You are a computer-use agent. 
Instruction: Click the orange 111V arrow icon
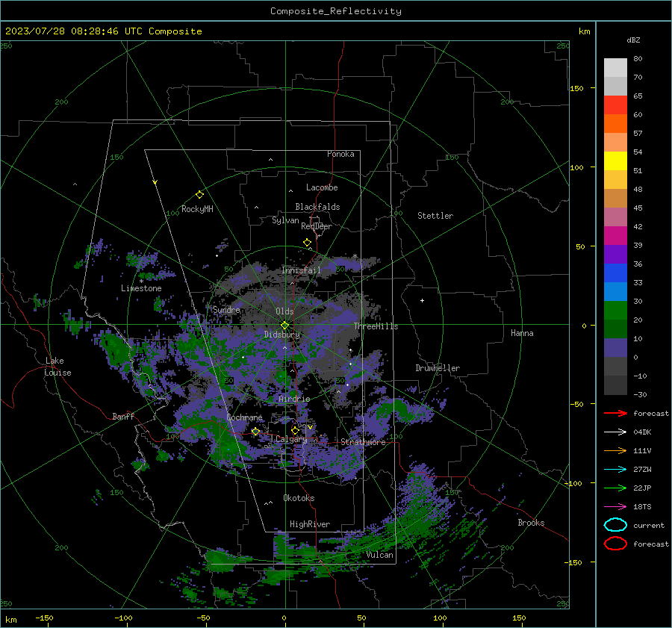coord(615,450)
